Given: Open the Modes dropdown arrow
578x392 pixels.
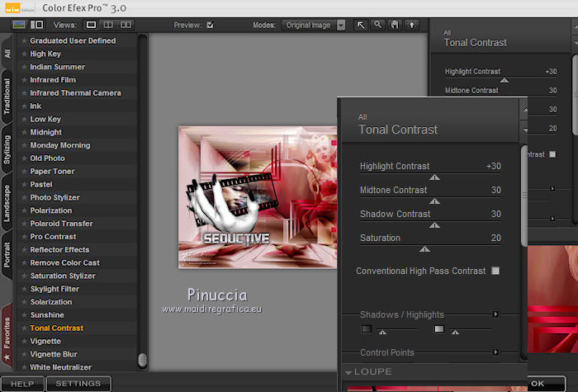Looking at the screenshot, I should [x=341, y=25].
